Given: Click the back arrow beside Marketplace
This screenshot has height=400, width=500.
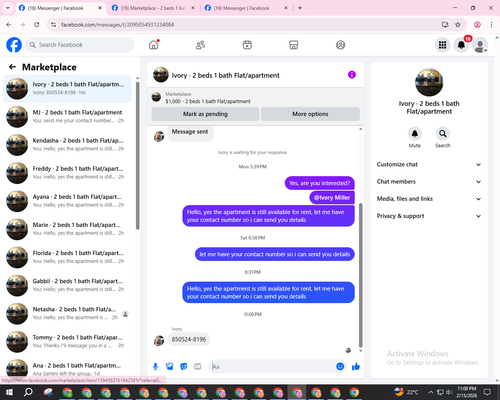Looking at the screenshot, I should coord(12,67).
